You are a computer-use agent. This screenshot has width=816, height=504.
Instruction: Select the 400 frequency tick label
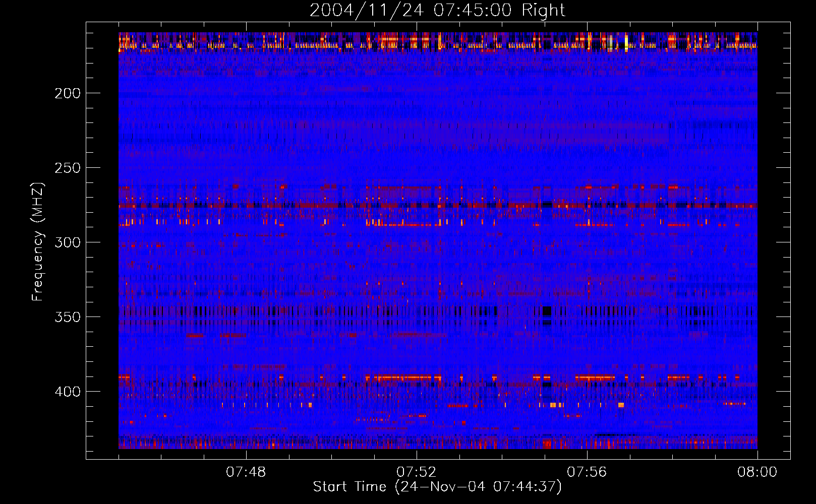68,392
